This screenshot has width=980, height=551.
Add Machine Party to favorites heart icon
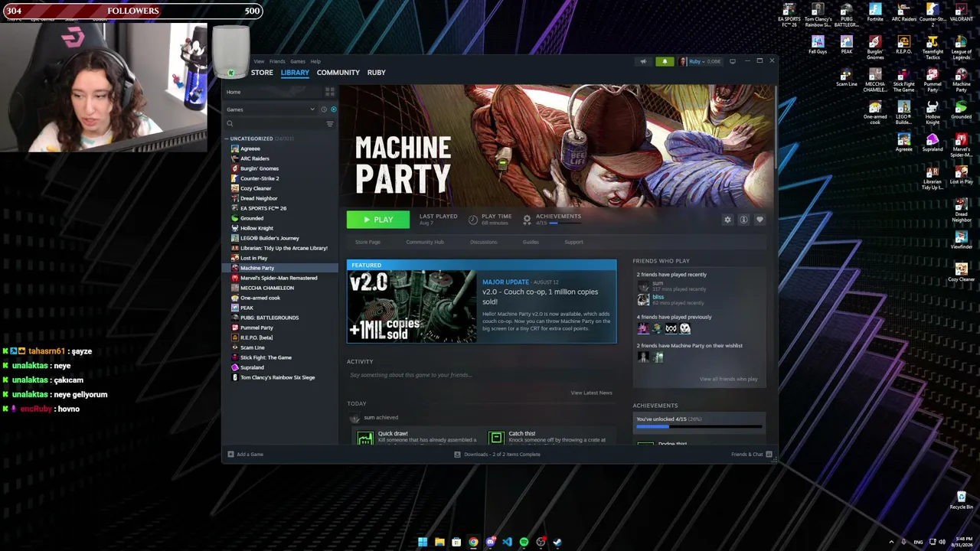coord(759,220)
